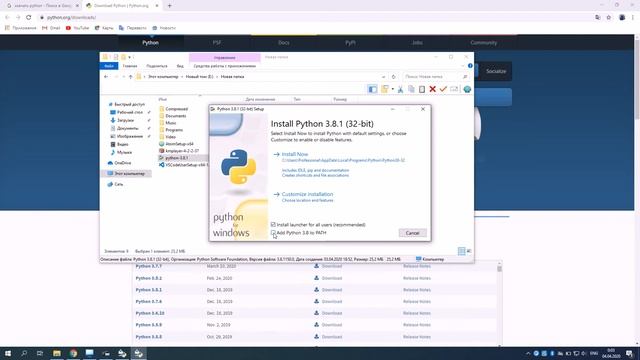Screen dimensions: 640x360
Task: View Release Notes for Python 3.6.10
Action: 417,313
